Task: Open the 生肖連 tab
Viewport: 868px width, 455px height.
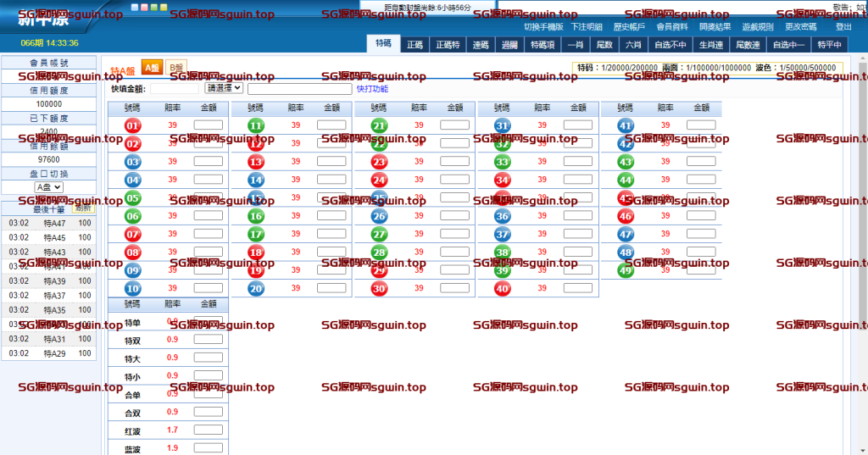Action: (x=710, y=45)
